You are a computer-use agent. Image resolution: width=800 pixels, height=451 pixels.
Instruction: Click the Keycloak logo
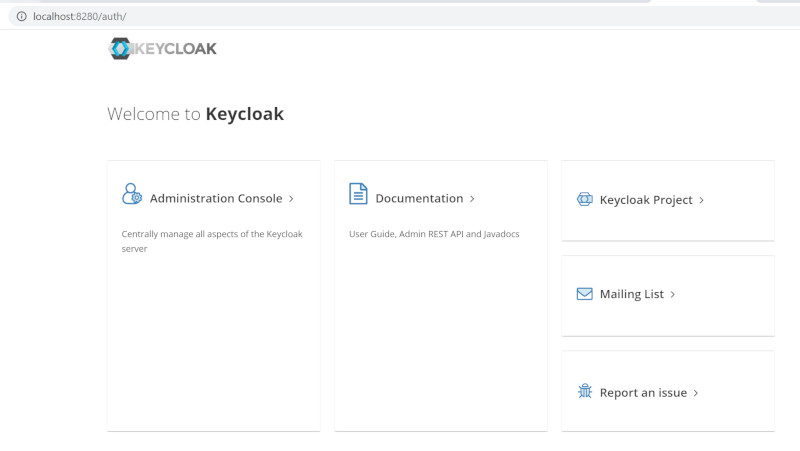point(163,48)
